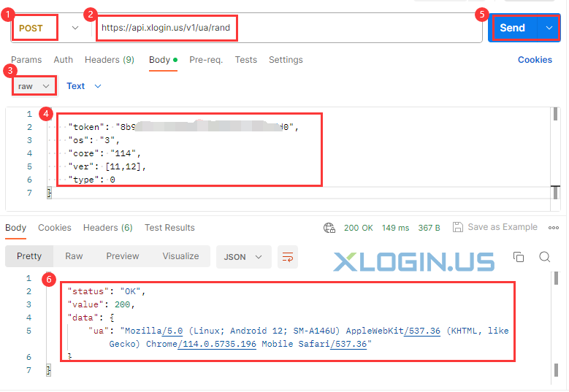The image size is (569, 392).
Task: Switch to the Tests tab
Action: point(245,60)
